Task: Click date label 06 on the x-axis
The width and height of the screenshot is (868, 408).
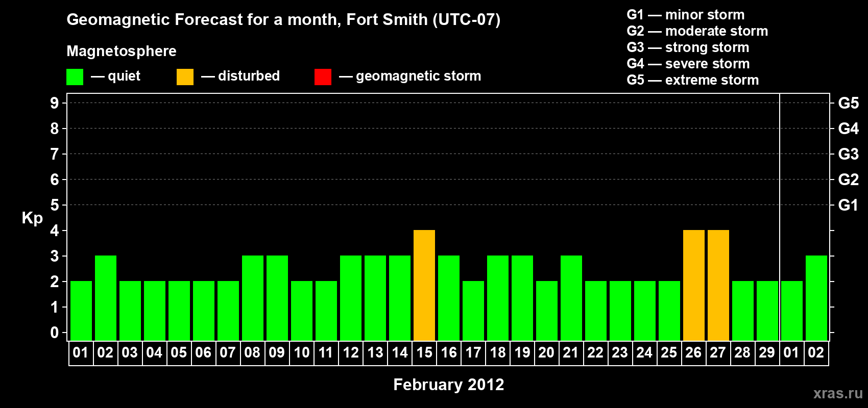Action: tap(203, 353)
